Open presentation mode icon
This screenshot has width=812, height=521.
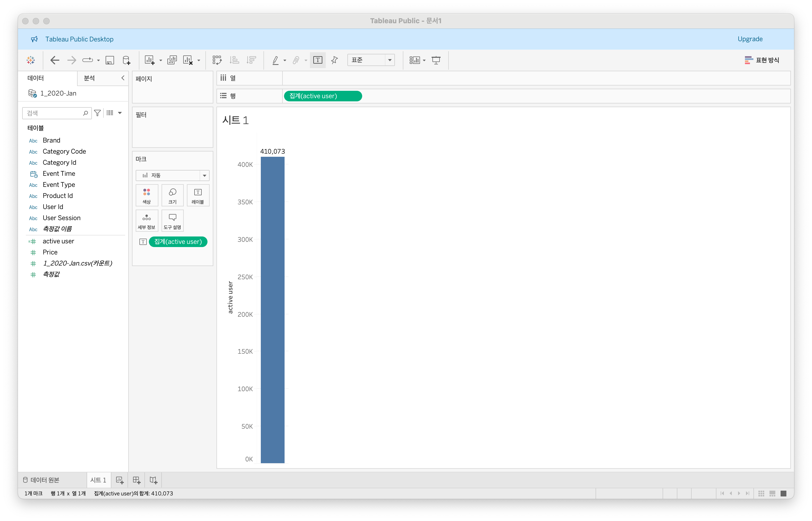pos(436,60)
